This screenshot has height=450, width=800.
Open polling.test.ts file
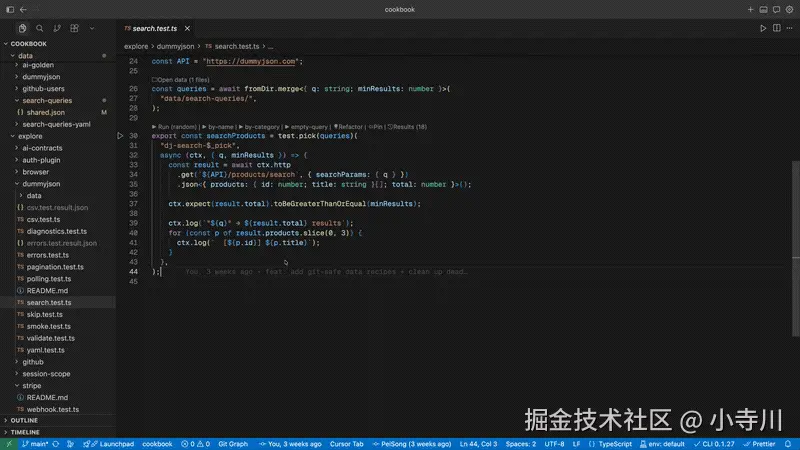coord(49,279)
